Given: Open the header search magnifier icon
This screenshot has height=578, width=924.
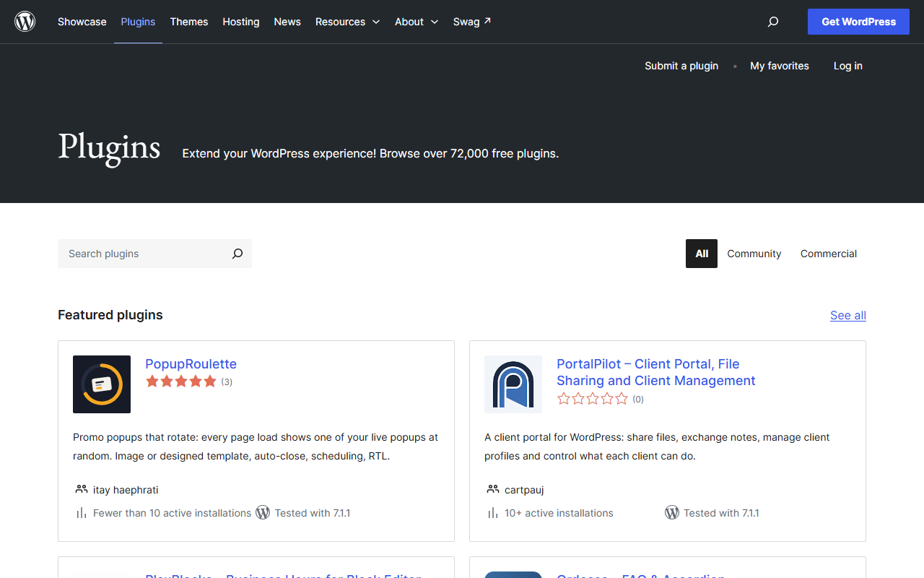Looking at the screenshot, I should point(773,22).
